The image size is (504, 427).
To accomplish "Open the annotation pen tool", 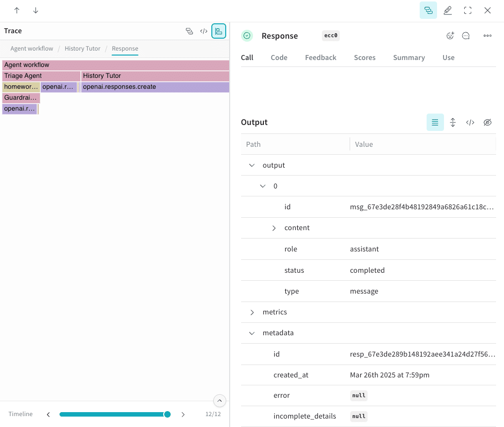I will pos(448,10).
